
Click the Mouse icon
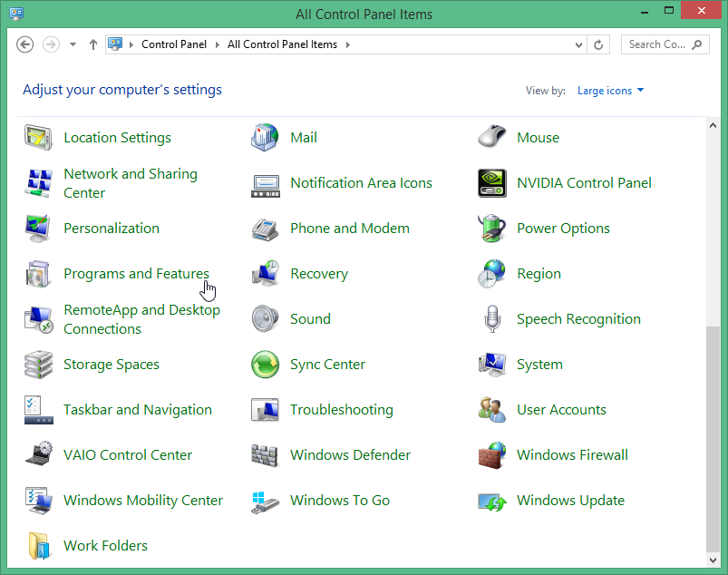[491, 137]
